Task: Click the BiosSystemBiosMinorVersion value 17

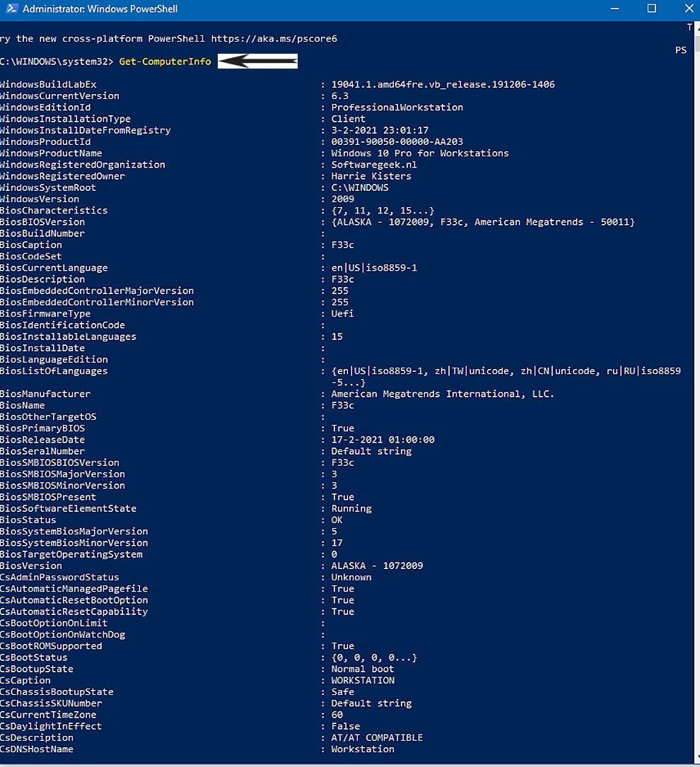Action: (337, 543)
